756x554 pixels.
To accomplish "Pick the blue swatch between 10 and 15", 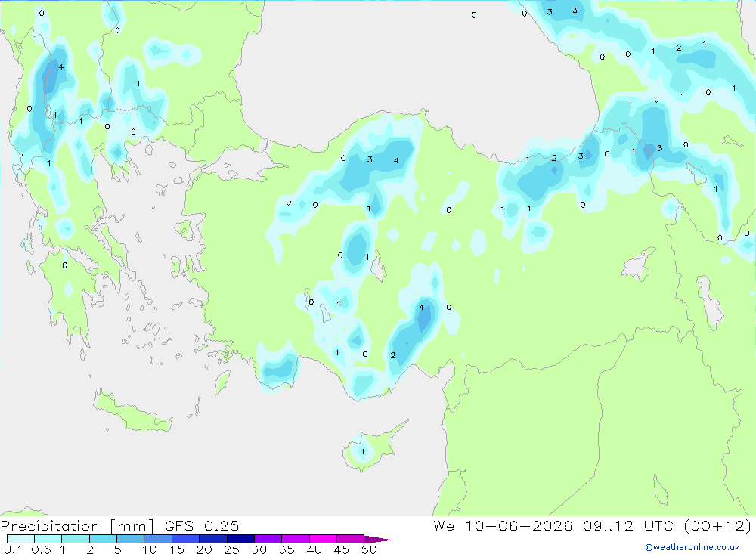I will (x=158, y=539).
